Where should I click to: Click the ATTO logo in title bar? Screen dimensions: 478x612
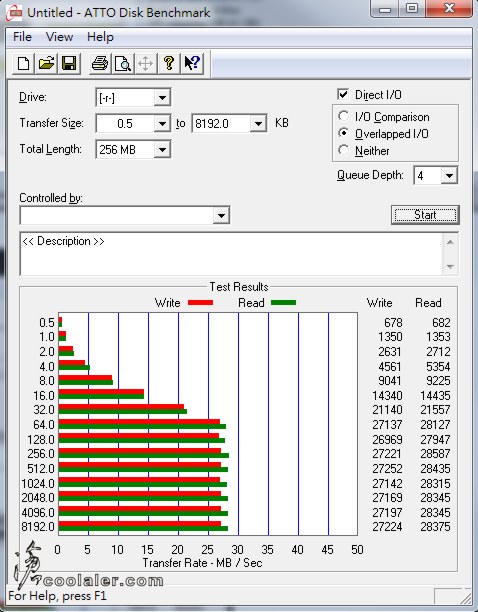pyautogui.click(x=14, y=13)
